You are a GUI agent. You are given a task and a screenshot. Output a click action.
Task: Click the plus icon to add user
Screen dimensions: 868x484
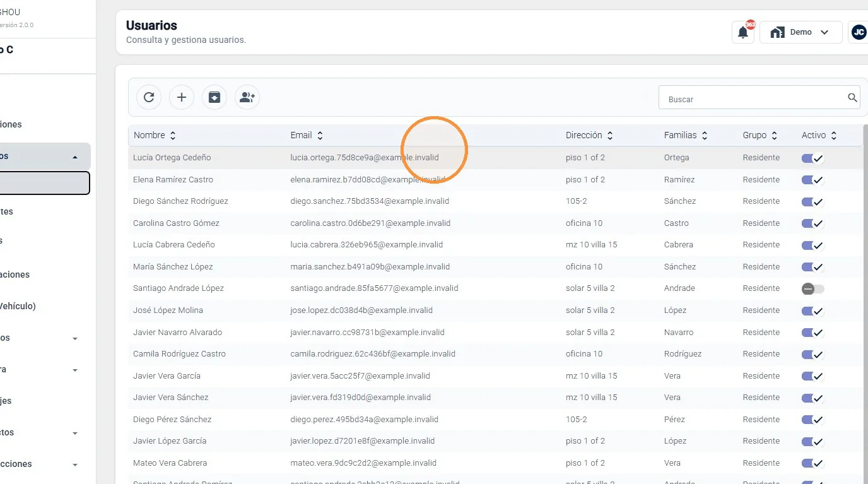[182, 97]
